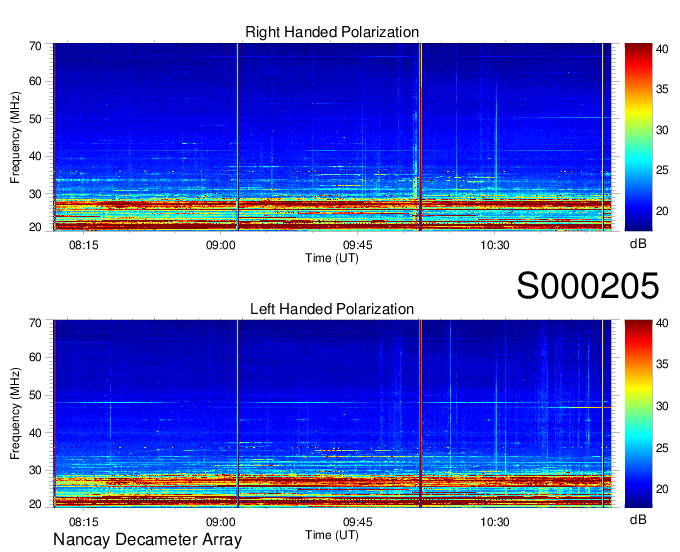Click the 'Right Handed Polarization' plot title

[332, 32]
